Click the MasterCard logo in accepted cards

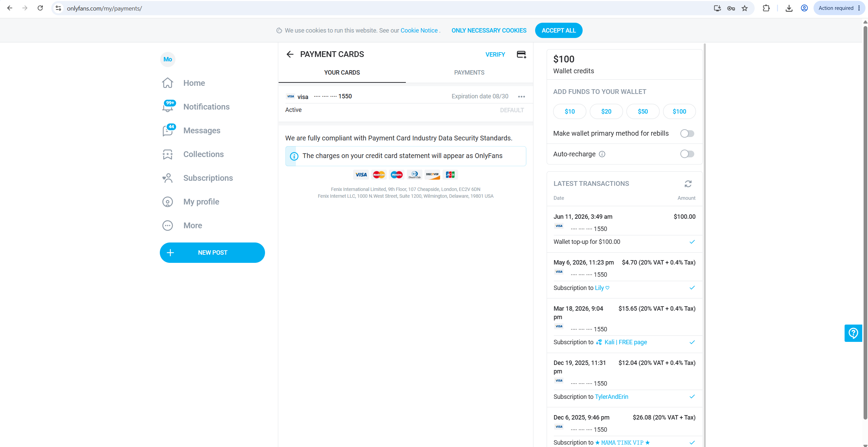point(379,175)
